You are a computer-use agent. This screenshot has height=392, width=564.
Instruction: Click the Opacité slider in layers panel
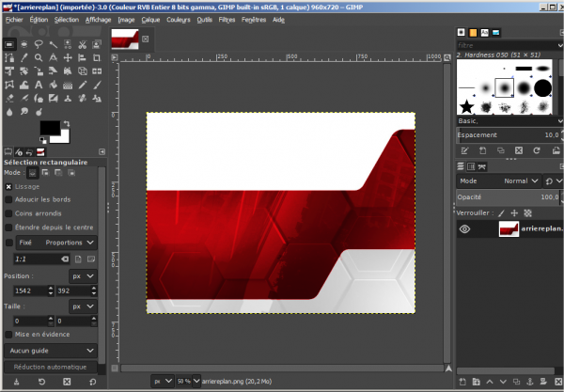point(508,197)
